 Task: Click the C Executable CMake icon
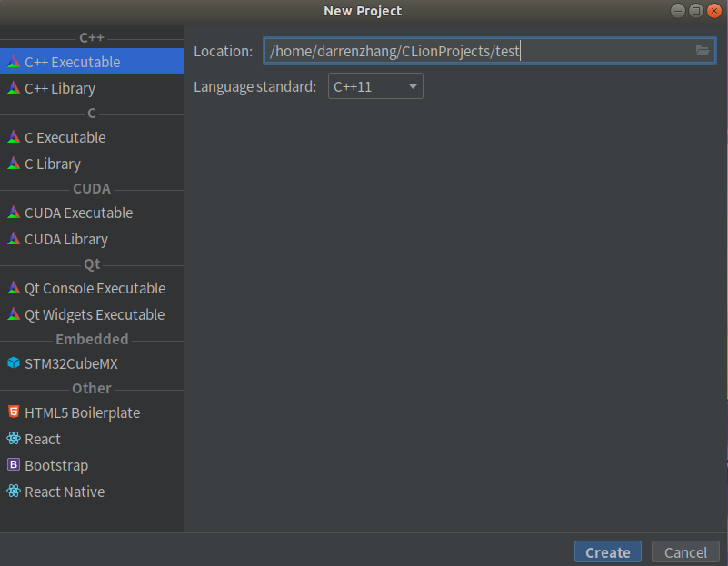point(14,137)
